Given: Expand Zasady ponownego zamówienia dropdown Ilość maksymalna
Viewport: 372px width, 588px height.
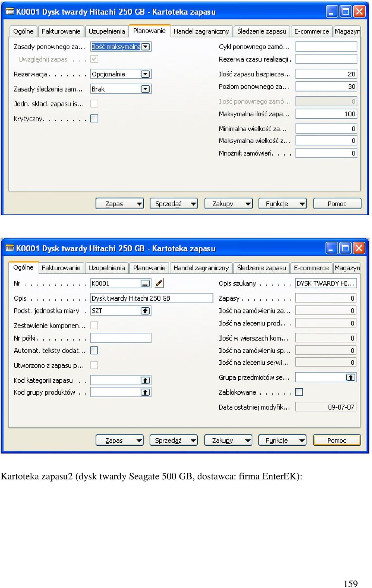Looking at the screenshot, I should (145, 47).
